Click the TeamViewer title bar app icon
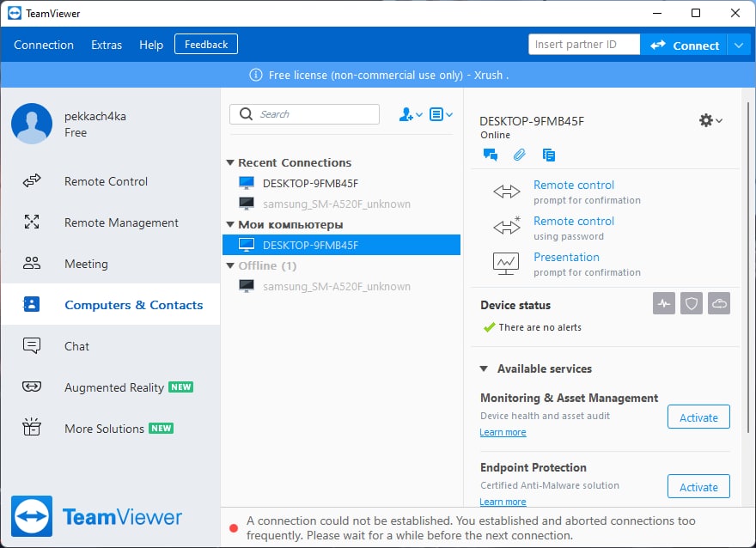The width and height of the screenshot is (756, 548). point(15,13)
